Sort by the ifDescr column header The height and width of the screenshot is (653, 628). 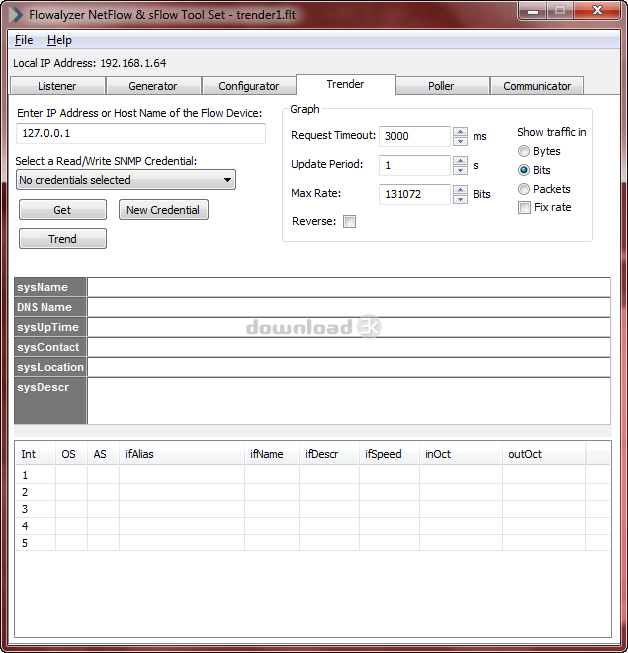click(329, 454)
